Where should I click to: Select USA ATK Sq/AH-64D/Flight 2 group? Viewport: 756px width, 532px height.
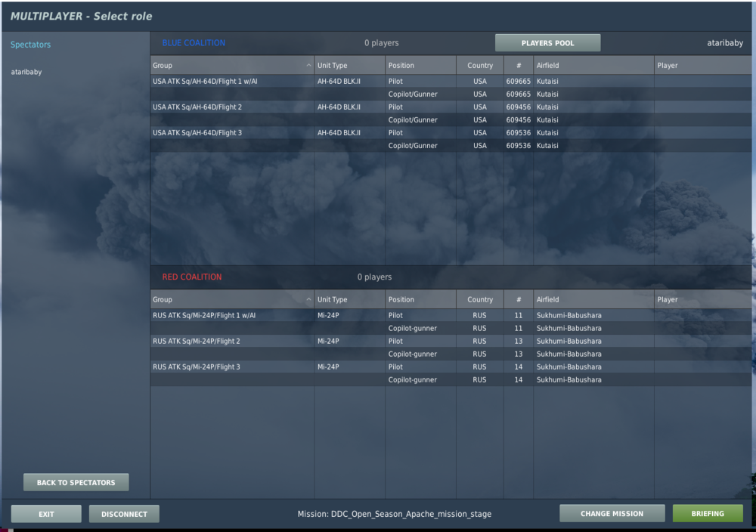197,107
